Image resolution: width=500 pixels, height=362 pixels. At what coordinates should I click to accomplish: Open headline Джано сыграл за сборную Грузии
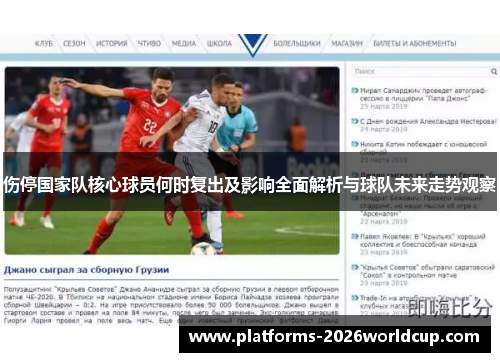tap(87, 270)
